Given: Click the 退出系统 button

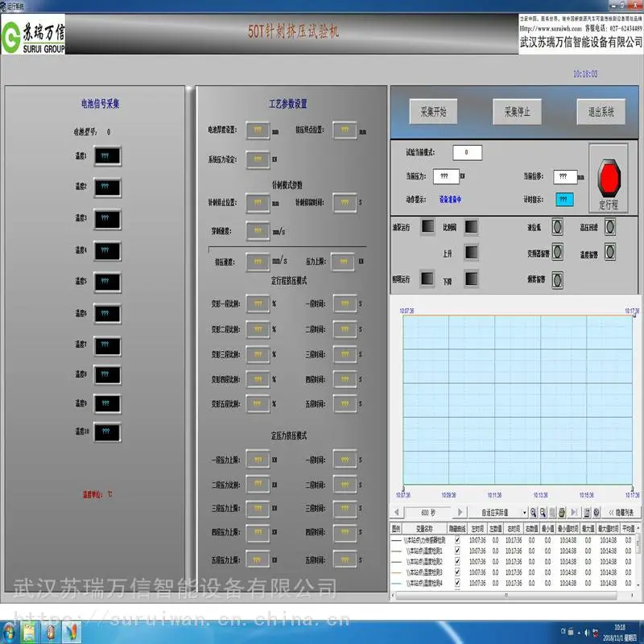Looking at the screenshot, I should coord(601,112).
